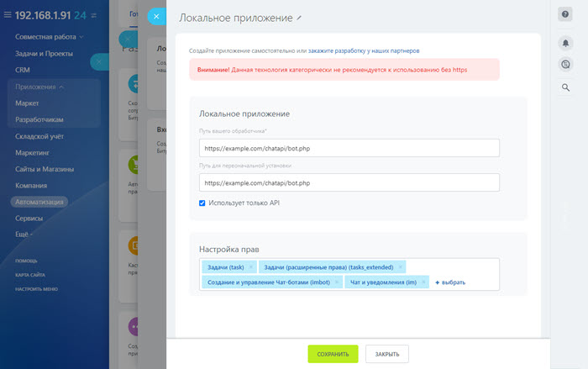This screenshot has width=588, height=369.
Task: Click the Путь вашего обработчика input field
Action: (x=349, y=148)
